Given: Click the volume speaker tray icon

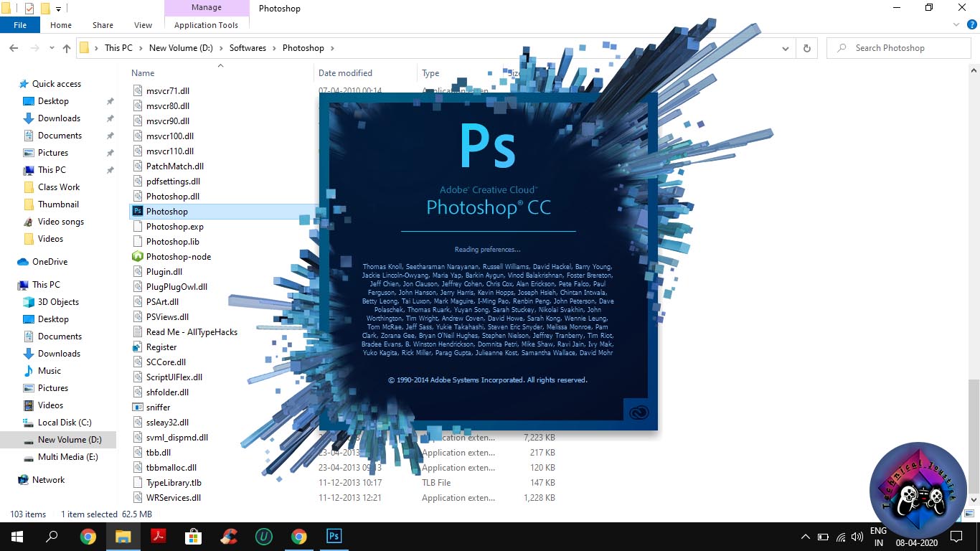Looking at the screenshot, I should [x=857, y=537].
